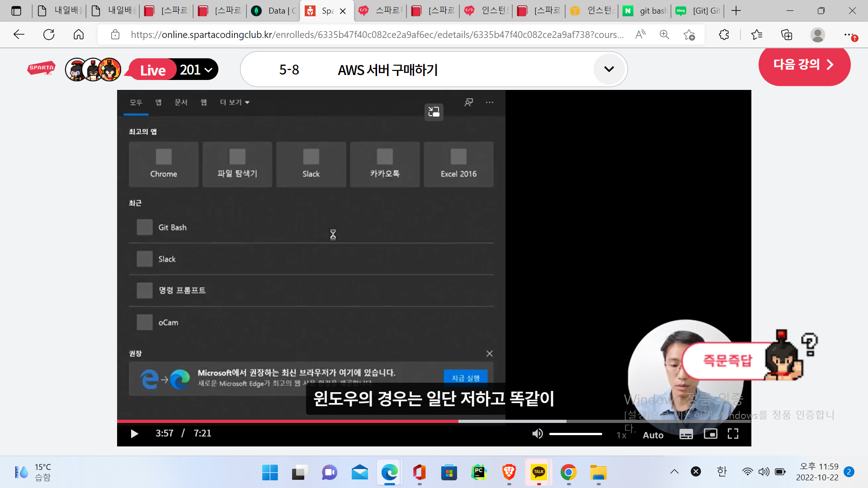Go back in browser
The width and height of the screenshot is (868, 488).
pos(19,34)
